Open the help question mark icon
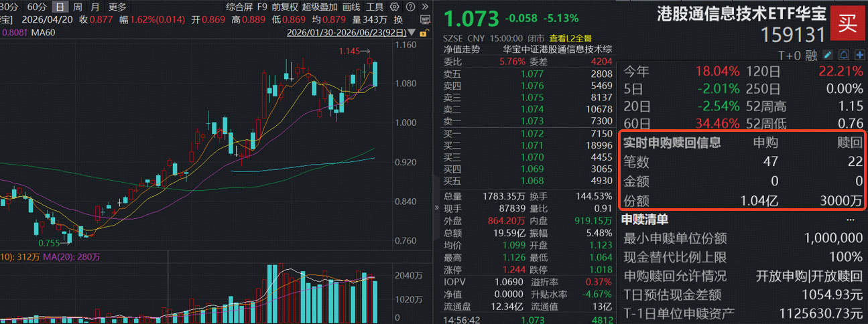The height and width of the screenshot is (324, 868). pos(410,7)
